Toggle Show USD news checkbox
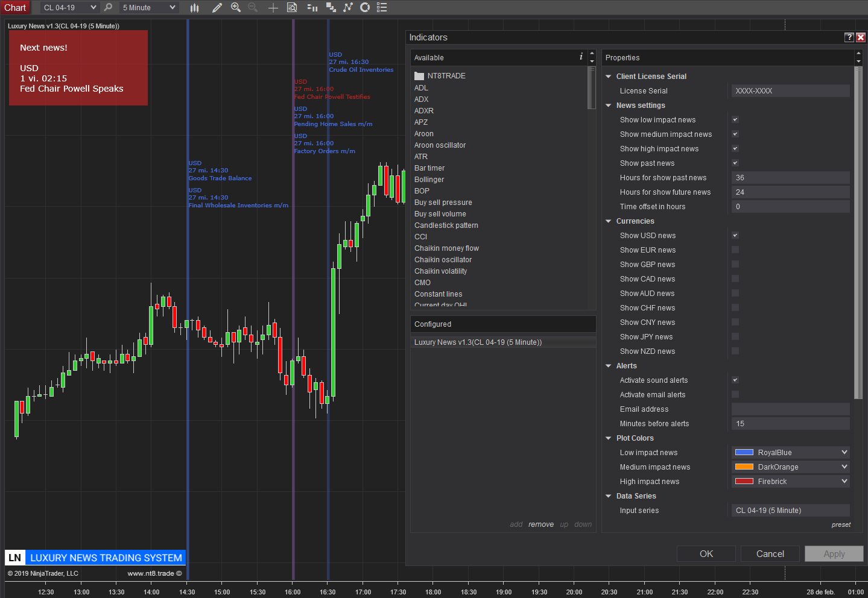868x598 pixels. coord(735,236)
